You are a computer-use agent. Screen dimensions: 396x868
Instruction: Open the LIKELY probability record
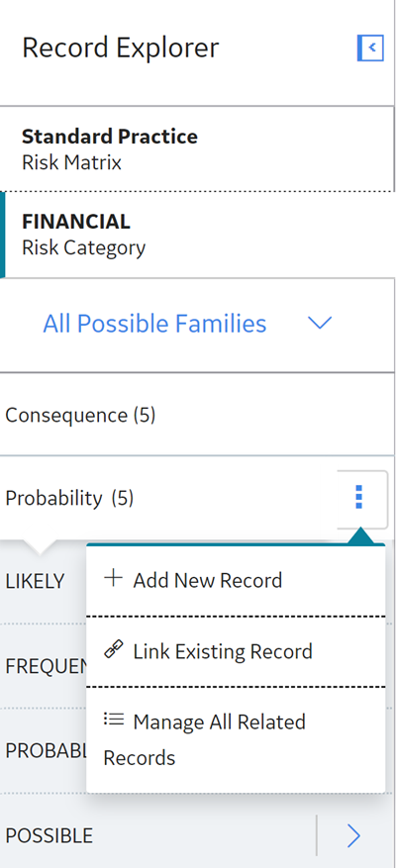44,581
